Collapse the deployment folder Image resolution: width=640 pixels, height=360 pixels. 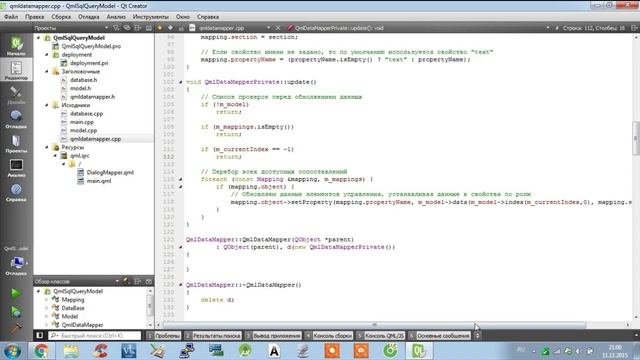point(47,54)
